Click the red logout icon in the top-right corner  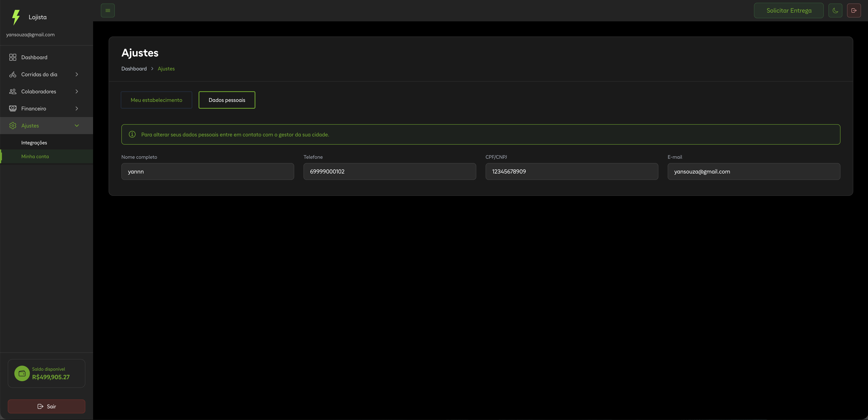[x=854, y=10]
